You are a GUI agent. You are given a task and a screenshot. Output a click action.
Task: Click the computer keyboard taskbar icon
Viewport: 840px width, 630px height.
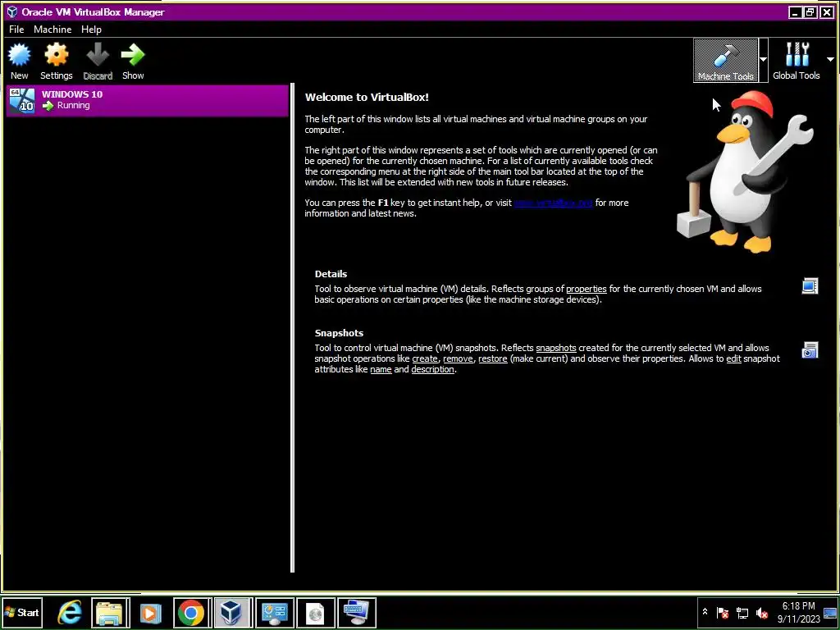tap(357, 612)
